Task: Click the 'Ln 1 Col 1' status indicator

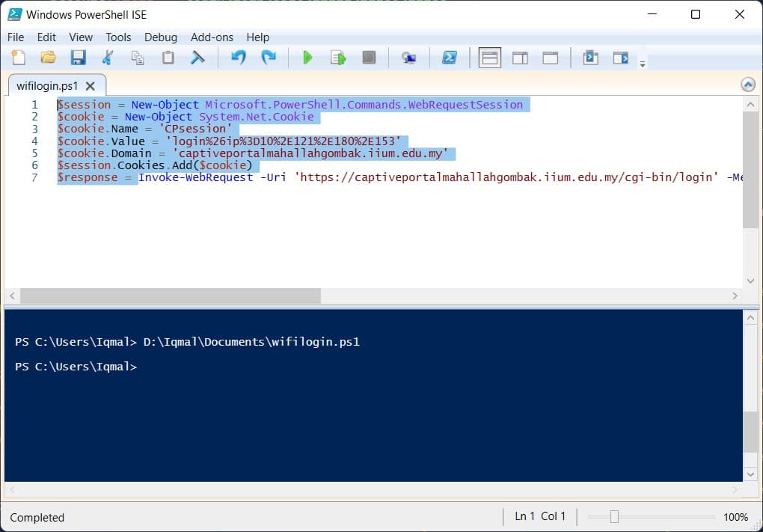Action: pyautogui.click(x=540, y=516)
